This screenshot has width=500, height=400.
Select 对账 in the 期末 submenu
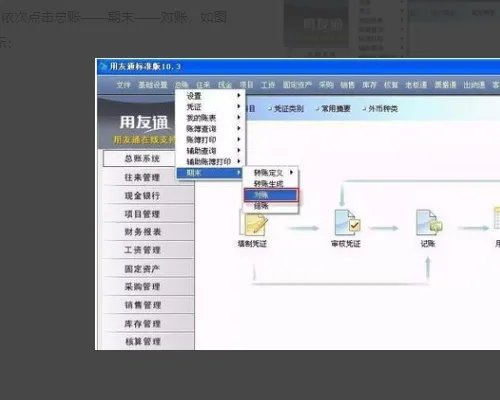point(271,195)
